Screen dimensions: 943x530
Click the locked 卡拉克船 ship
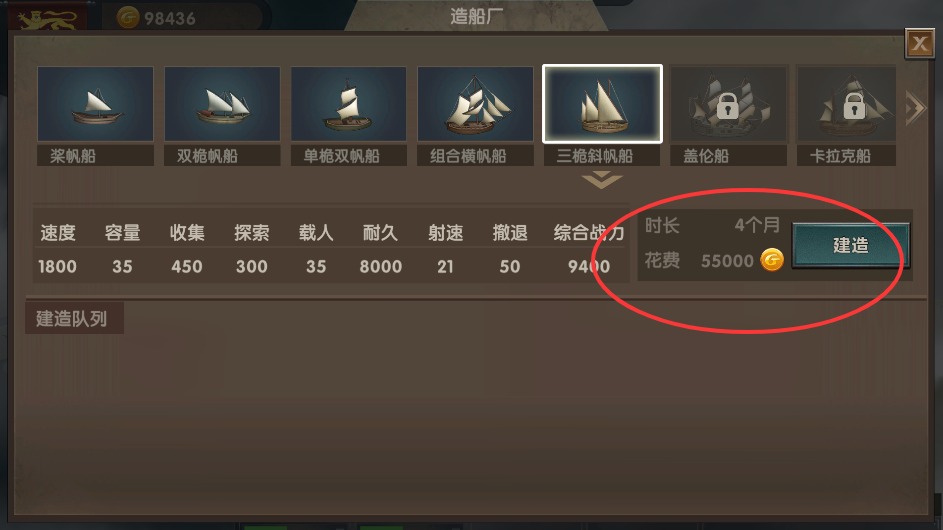tap(846, 104)
